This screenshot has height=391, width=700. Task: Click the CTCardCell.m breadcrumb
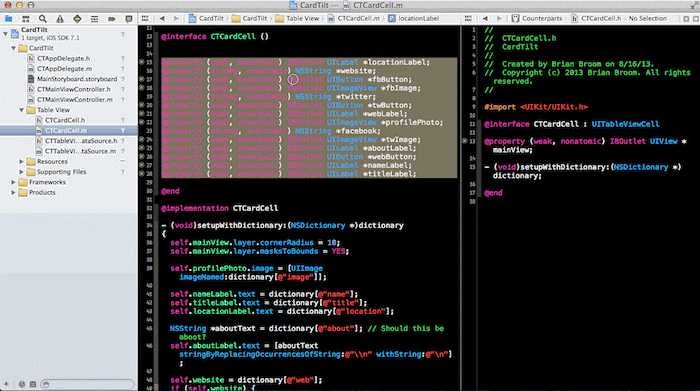pyautogui.click(x=354, y=18)
